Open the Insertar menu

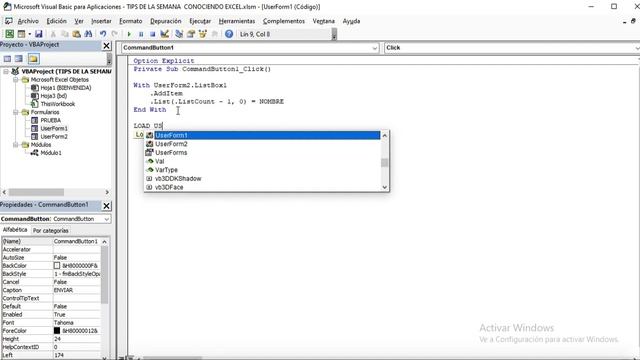101,21
